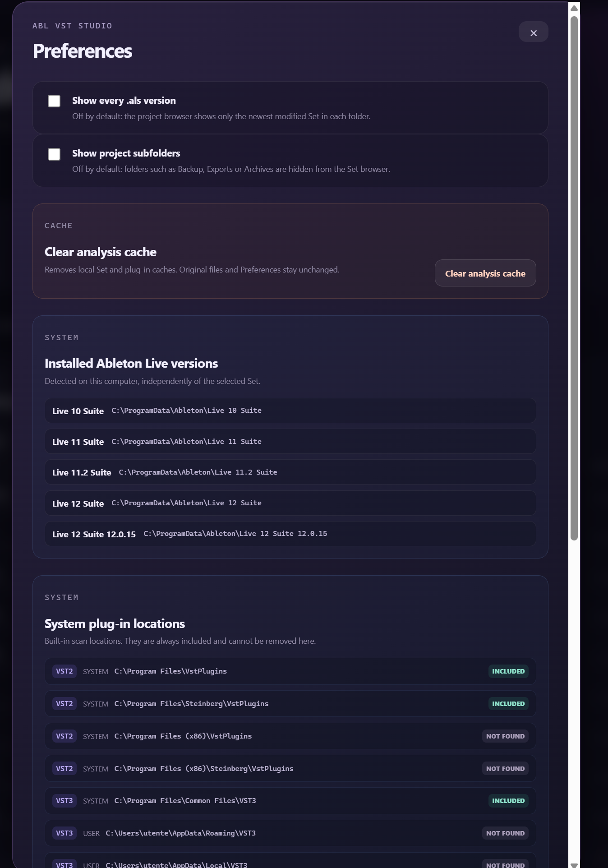Click the Clear analysis cache button
This screenshot has height=868, width=608.
[485, 273]
